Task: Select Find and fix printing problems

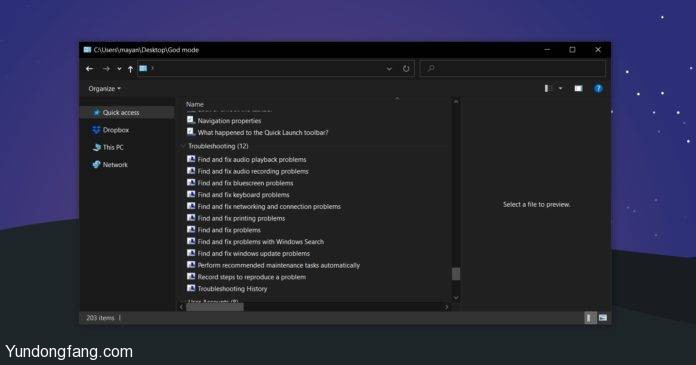Action: point(241,218)
